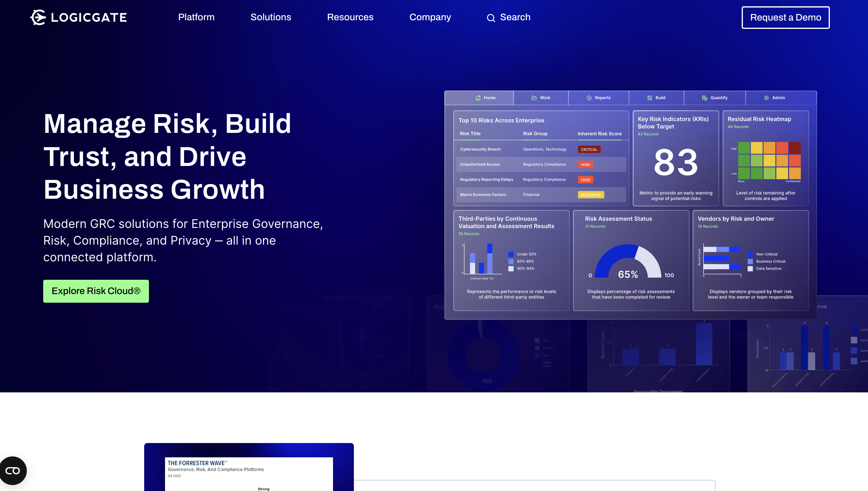Click the Search magnifier icon

pos(491,18)
